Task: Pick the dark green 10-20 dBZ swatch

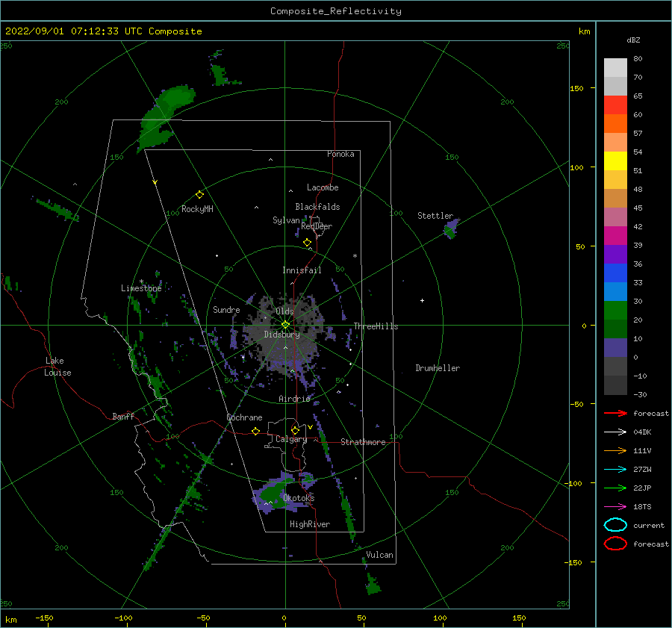Action: click(615, 329)
